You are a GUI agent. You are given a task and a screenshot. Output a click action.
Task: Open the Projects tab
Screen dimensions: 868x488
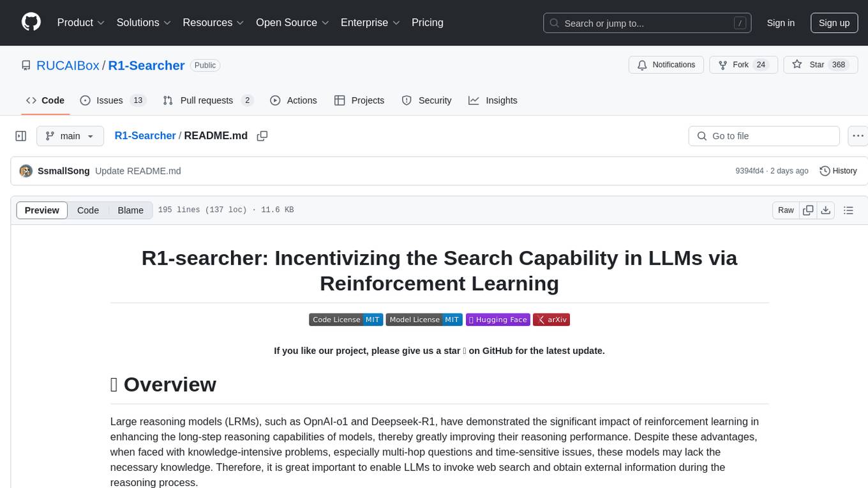coord(359,100)
